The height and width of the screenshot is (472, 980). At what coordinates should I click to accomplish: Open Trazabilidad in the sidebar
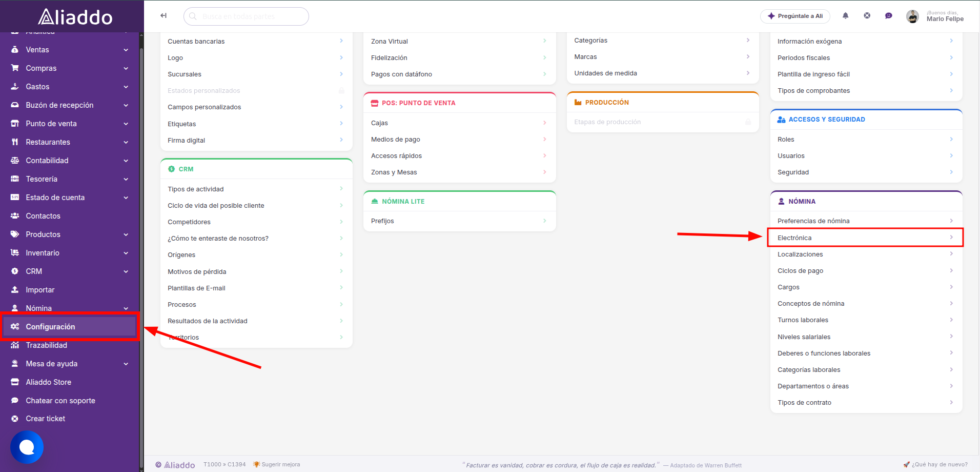pyautogui.click(x=70, y=345)
